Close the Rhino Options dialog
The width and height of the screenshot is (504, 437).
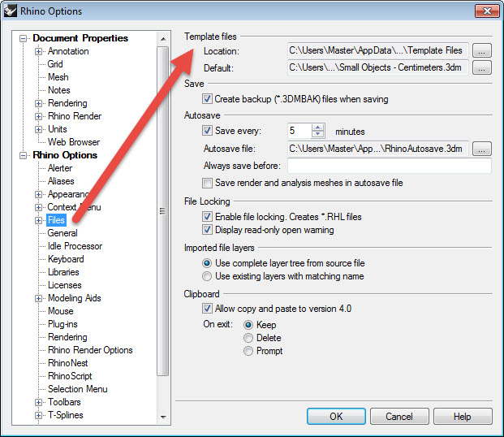coord(487,11)
